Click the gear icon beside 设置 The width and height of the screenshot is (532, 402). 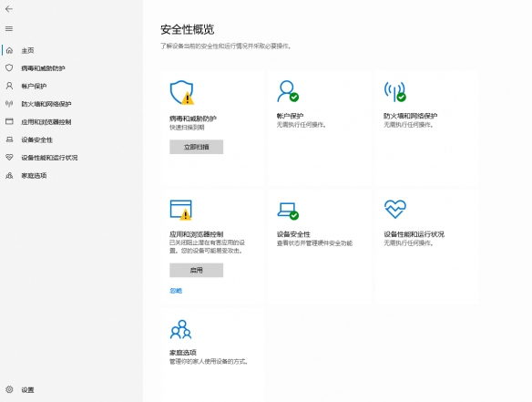coord(9,389)
